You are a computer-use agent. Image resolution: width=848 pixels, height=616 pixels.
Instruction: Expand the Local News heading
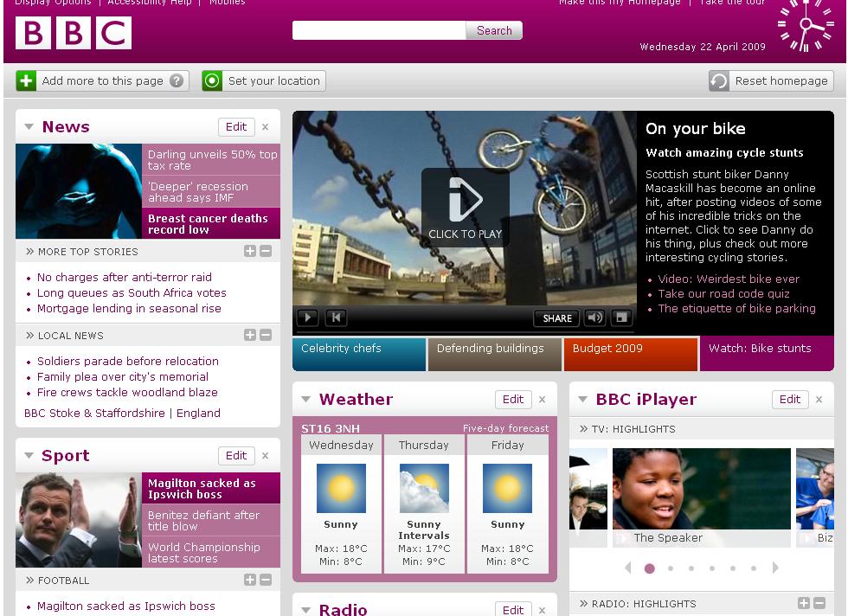64,336
